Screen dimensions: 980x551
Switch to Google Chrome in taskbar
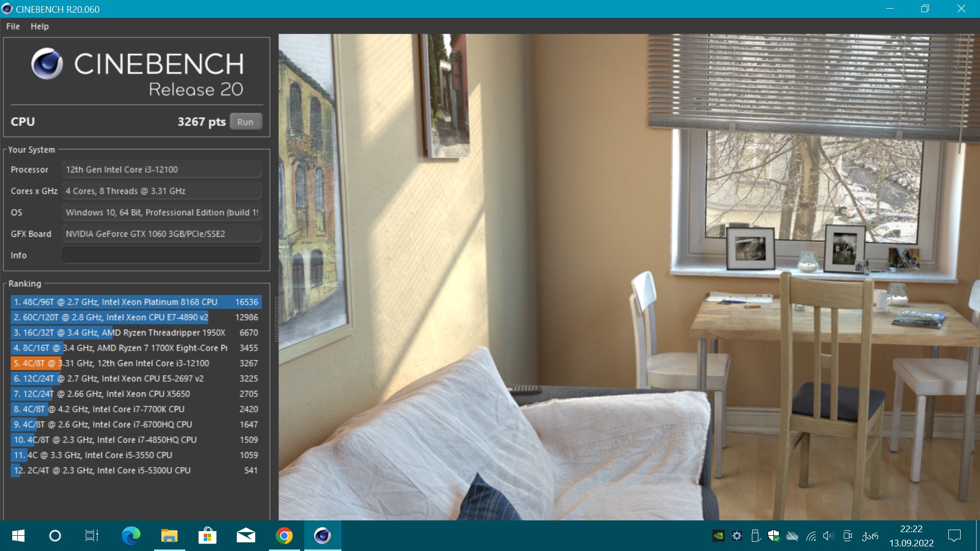284,536
